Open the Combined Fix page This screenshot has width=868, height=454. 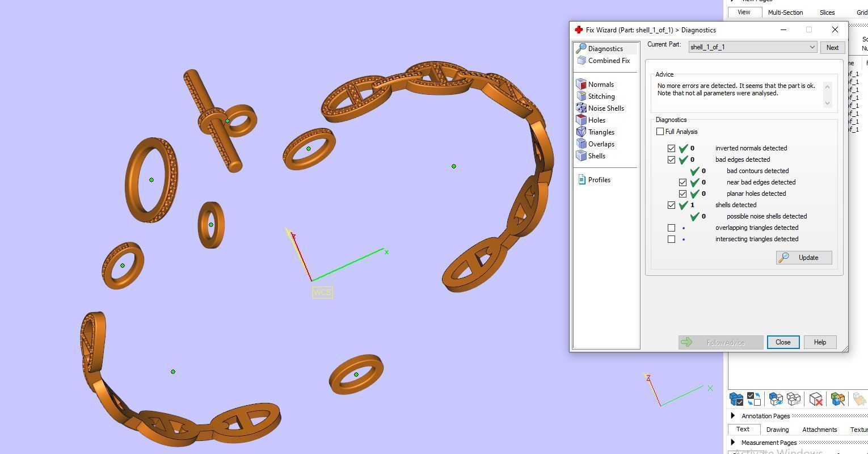tap(605, 61)
